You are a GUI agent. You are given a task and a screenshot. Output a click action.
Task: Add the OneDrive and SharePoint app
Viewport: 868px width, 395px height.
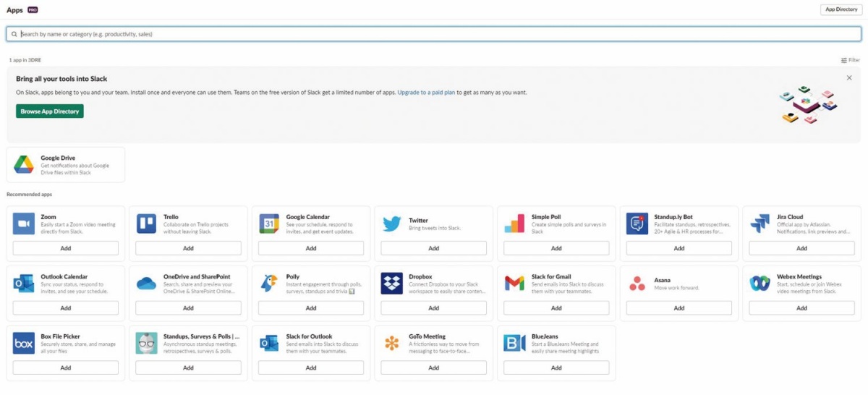pyautogui.click(x=188, y=307)
